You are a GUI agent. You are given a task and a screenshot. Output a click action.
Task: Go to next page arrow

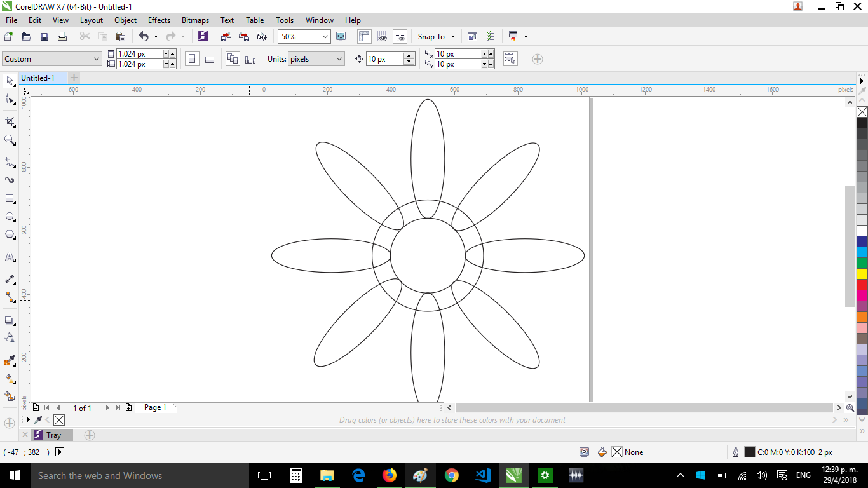click(x=107, y=408)
